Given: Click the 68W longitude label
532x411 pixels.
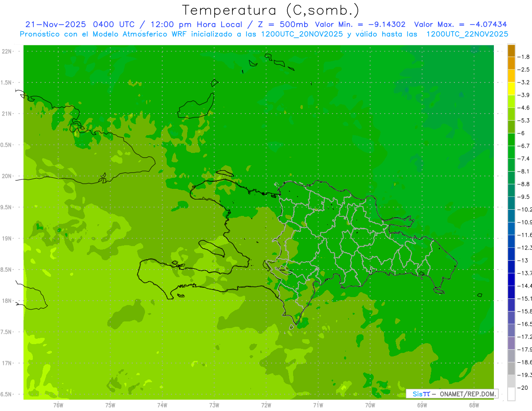Looking at the screenshot, I should tap(473, 405).
